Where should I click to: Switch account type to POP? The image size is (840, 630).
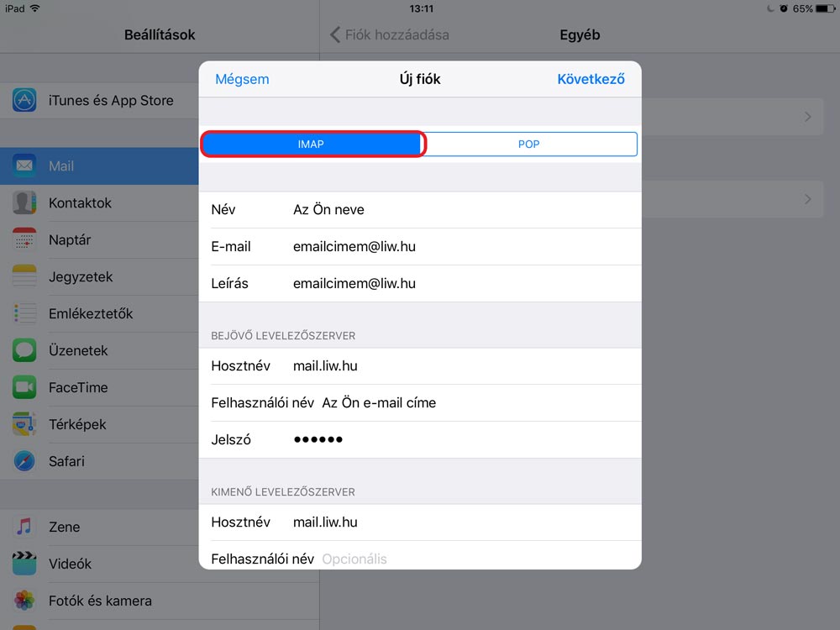(528, 144)
